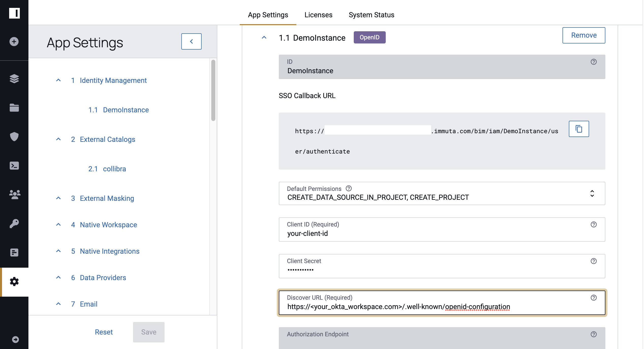644x349 pixels.
Task: Collapse the Native Integrations chevron
Action: [x=58, y=251]
